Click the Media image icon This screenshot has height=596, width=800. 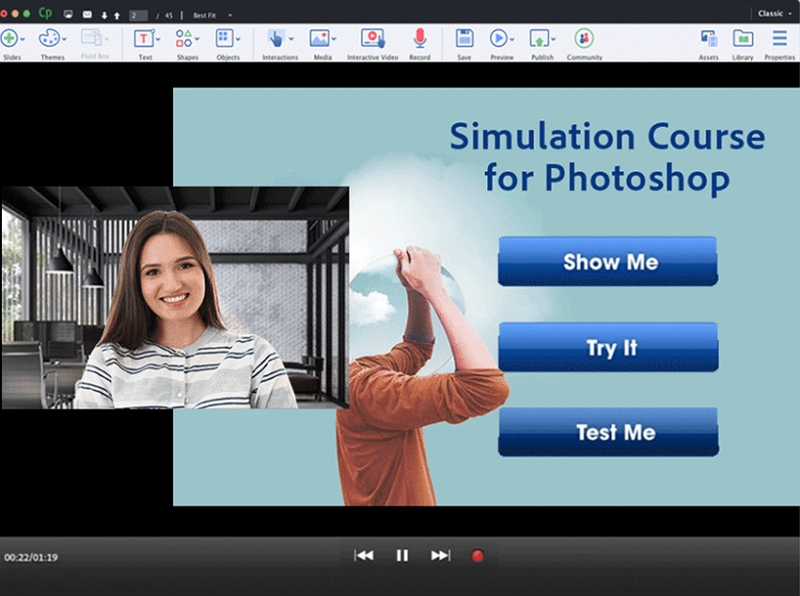click(x=319, y=38)
